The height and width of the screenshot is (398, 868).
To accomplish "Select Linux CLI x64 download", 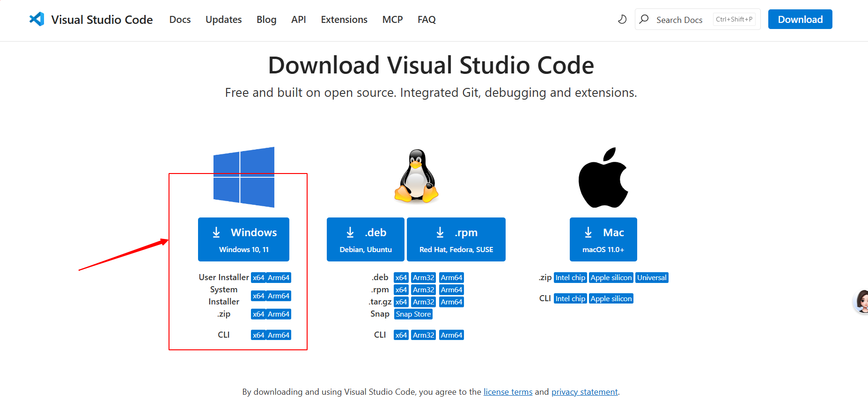I will 401,335.
